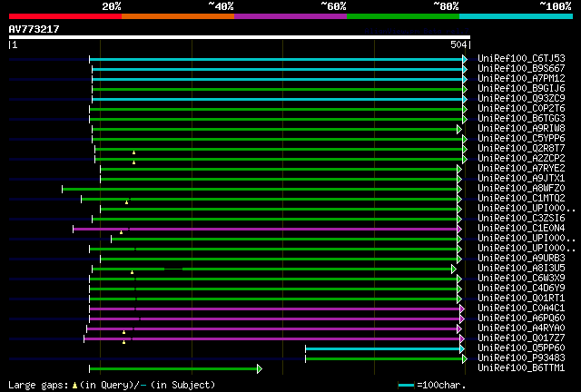Click the green arrowhead ending the A8I3U5 bar

pyautogui.click(x=454, y=269)
